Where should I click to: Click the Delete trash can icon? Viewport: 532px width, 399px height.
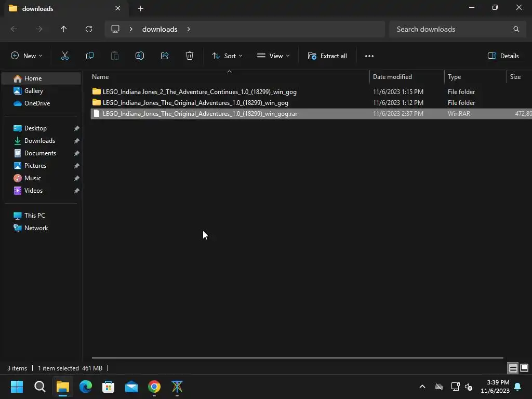click(x=190, y=56)
